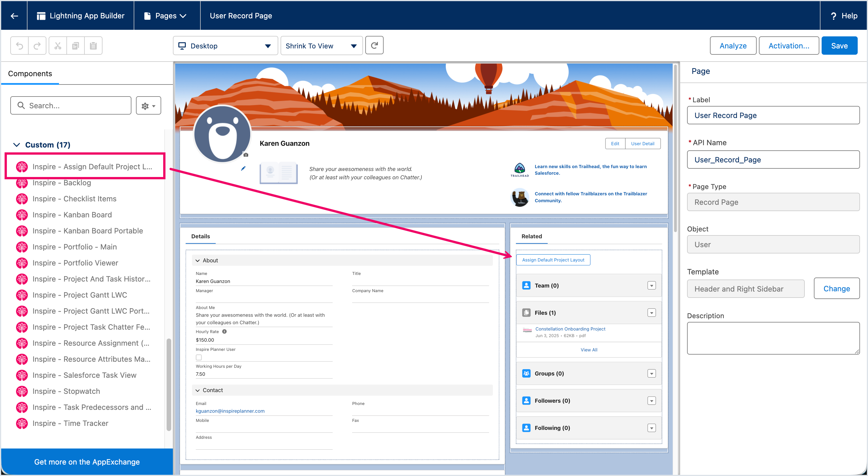
Task: Click the component Search field
Action: 71,105
